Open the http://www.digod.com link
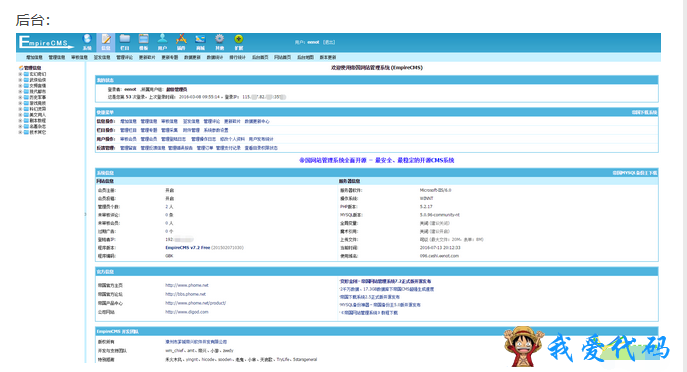The image size is (687, 372). [187, 312]
